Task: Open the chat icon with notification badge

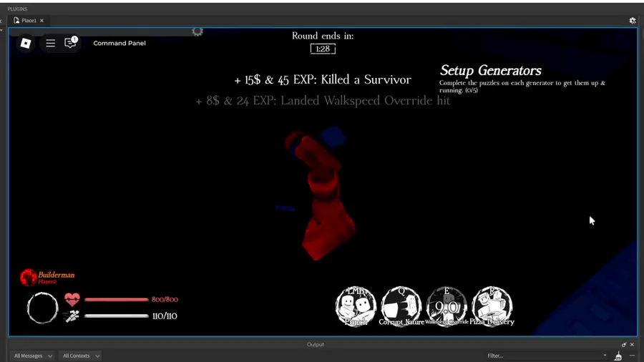Action: (71, 43)
